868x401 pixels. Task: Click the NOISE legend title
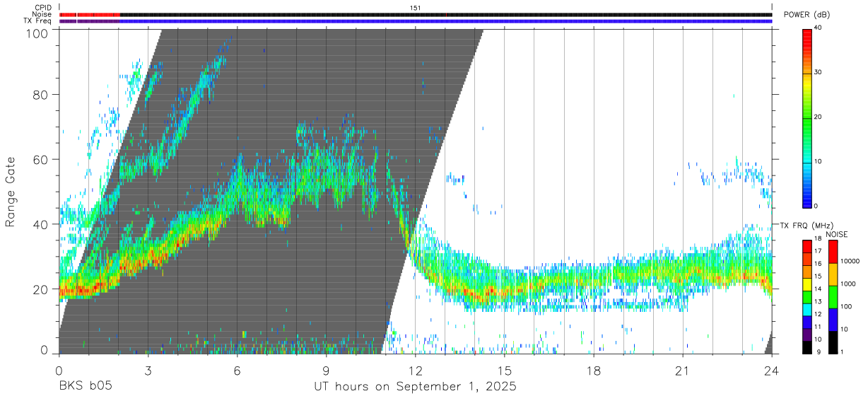[x=837, y=234]
